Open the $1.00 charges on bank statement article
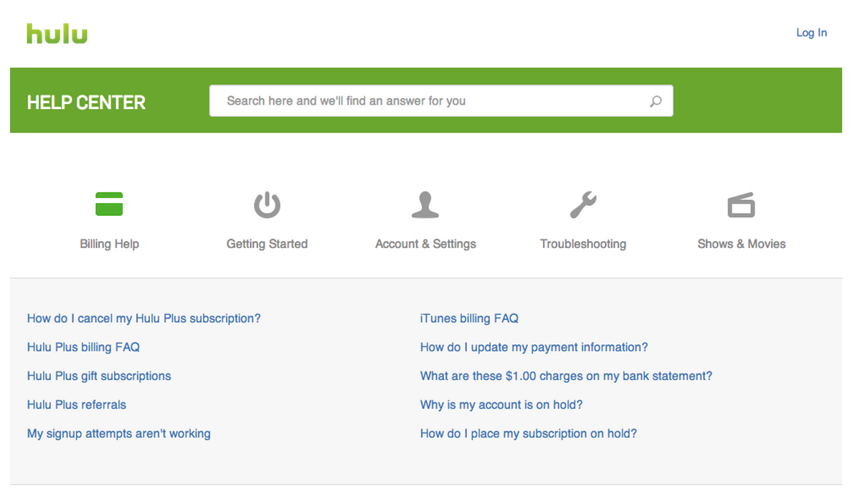Screen dimensions: 868x502 coord(566,376)
